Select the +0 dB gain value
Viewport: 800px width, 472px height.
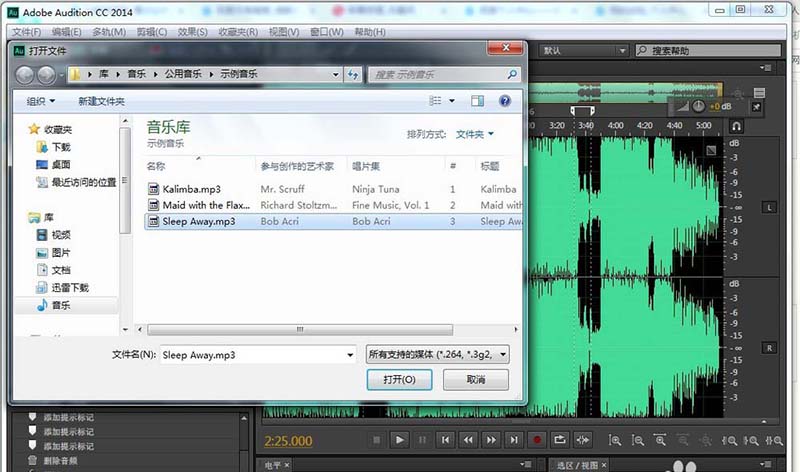(720, 106)
